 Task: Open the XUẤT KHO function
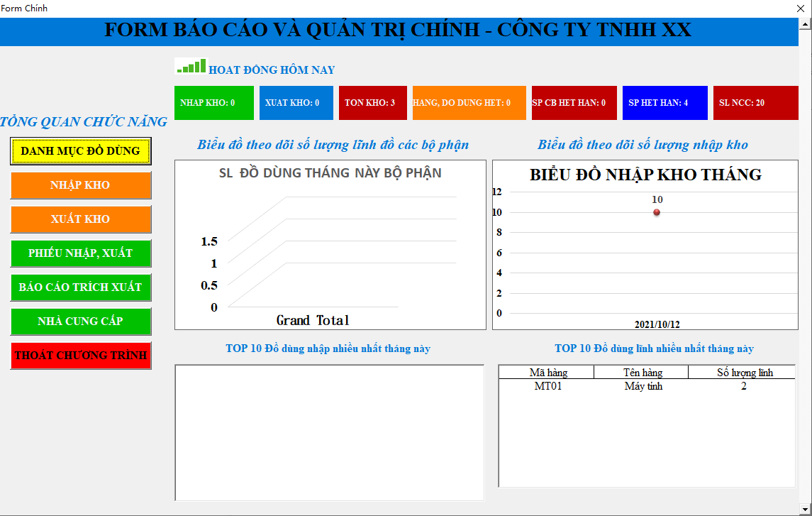pyautogui.click(x=81, y=219)
